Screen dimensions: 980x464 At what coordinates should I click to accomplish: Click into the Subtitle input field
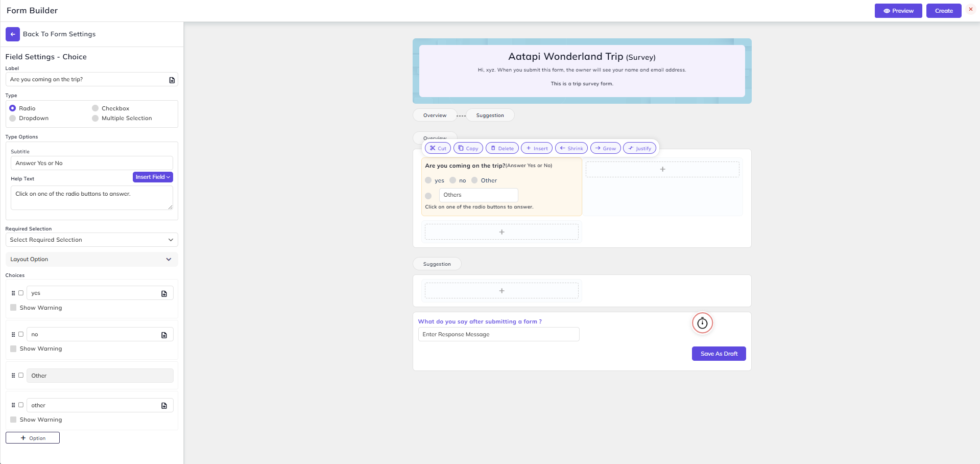point(92,163)
